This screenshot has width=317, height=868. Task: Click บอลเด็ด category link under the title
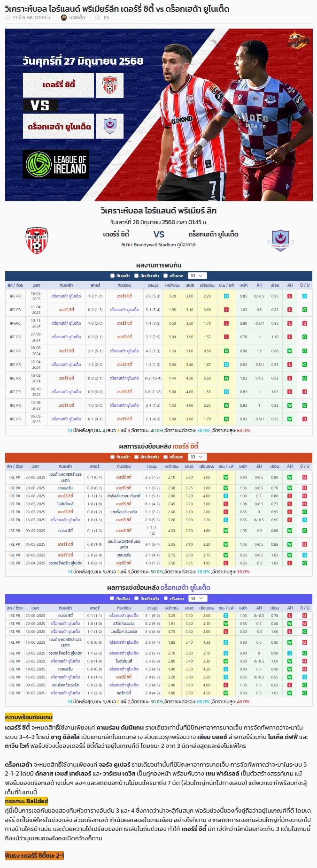(x=77, y=18)
